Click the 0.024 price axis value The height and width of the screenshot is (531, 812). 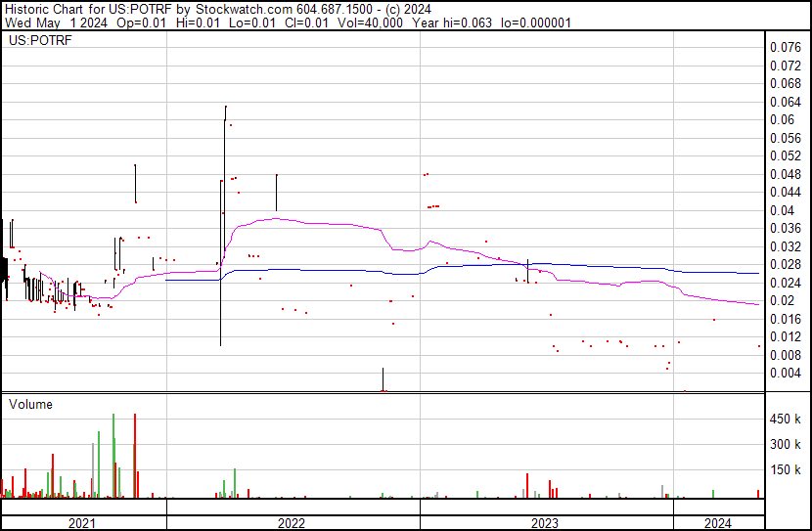(786, 283)
